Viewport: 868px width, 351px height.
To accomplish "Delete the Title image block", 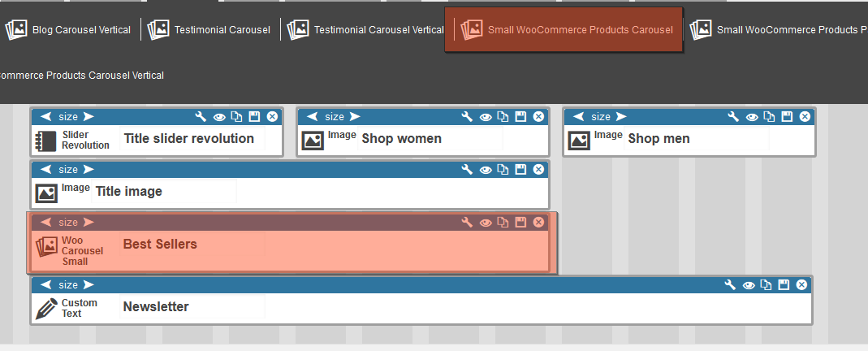I will point(538,170).
